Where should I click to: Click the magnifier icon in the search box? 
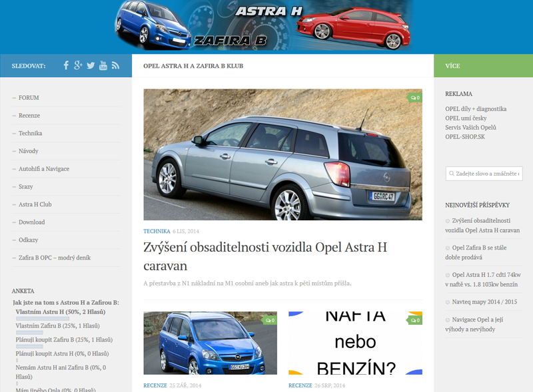point(452,174)
